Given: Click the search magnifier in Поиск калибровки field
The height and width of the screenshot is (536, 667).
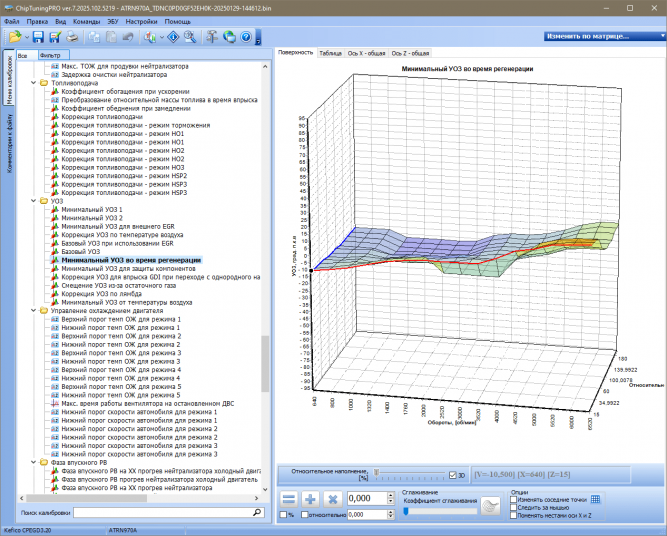Looking at the screenshot, I should click(x=257, y=513).
